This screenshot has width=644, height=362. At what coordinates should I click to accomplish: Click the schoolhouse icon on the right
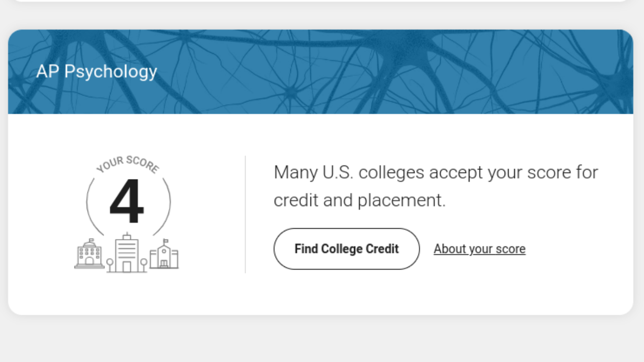[164, 254]
